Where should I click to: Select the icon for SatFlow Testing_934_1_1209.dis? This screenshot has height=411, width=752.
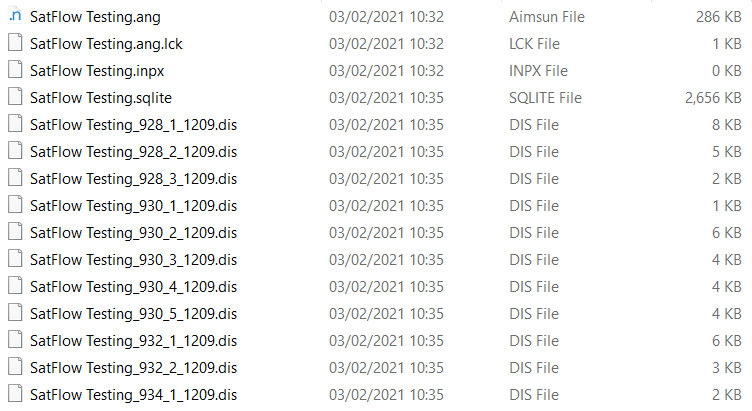tap(14, 394)
